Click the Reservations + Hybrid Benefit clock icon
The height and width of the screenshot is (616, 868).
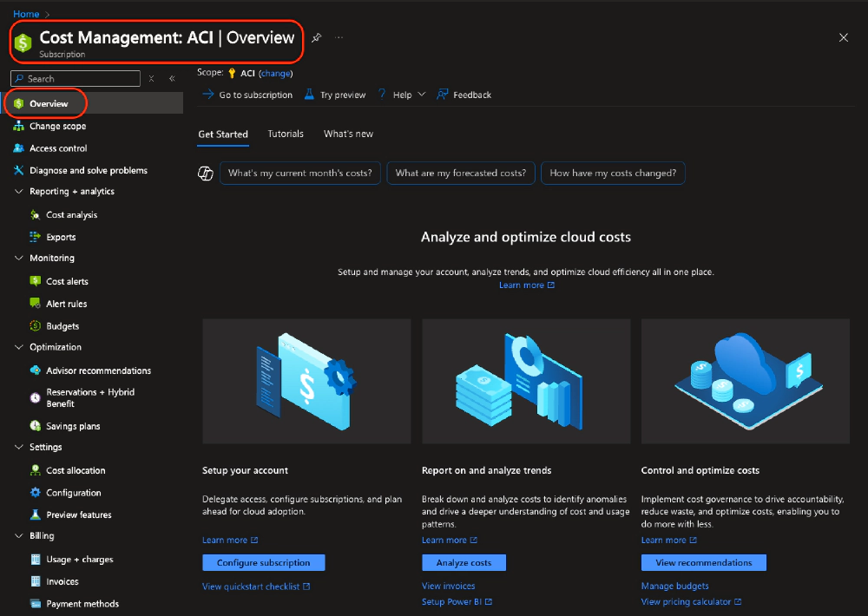click(x=36, y=397)
